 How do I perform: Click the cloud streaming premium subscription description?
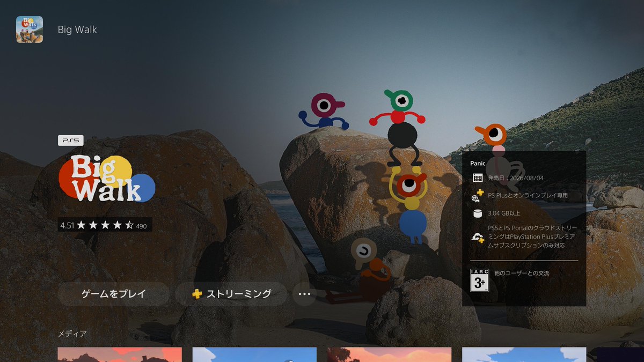[x=532, y=237]
